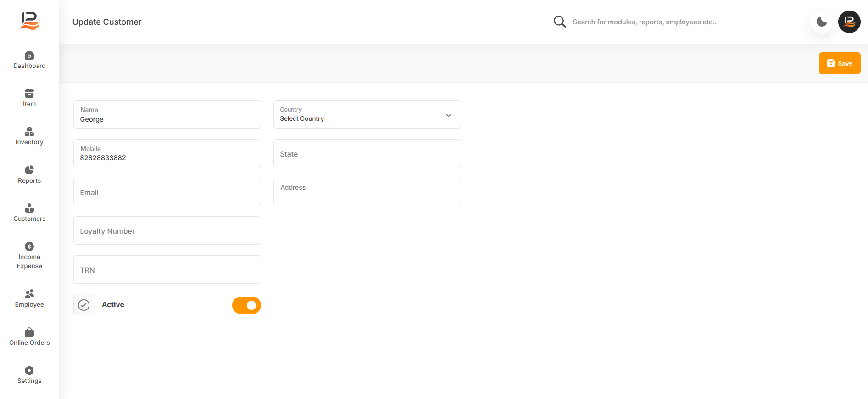Toggle dark mode with the moon icon
Viewport: 868px width, 399px height.
(x=822, y=22)
